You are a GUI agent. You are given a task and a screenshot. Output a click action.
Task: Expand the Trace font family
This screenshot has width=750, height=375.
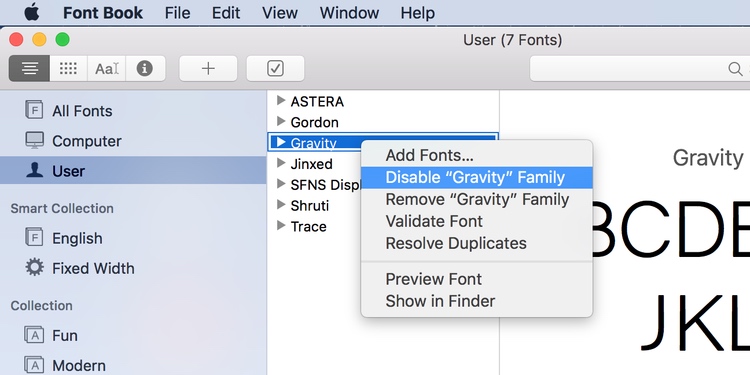pos(281,226)
